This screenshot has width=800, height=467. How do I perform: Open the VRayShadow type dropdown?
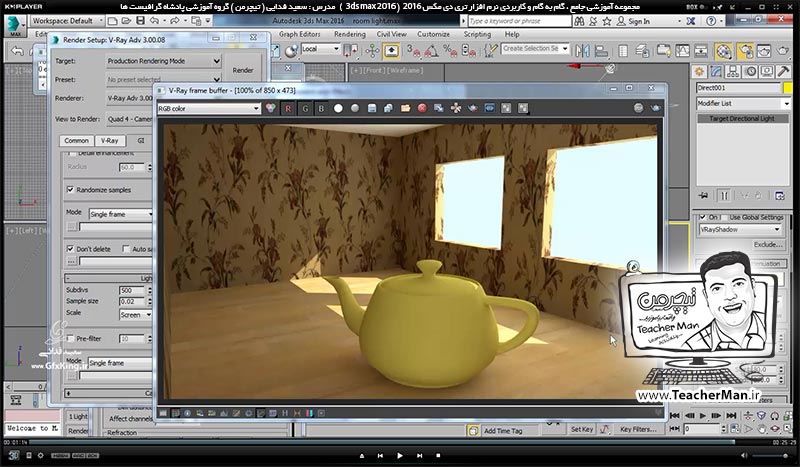pyautogui.click(x=740, y=230)
